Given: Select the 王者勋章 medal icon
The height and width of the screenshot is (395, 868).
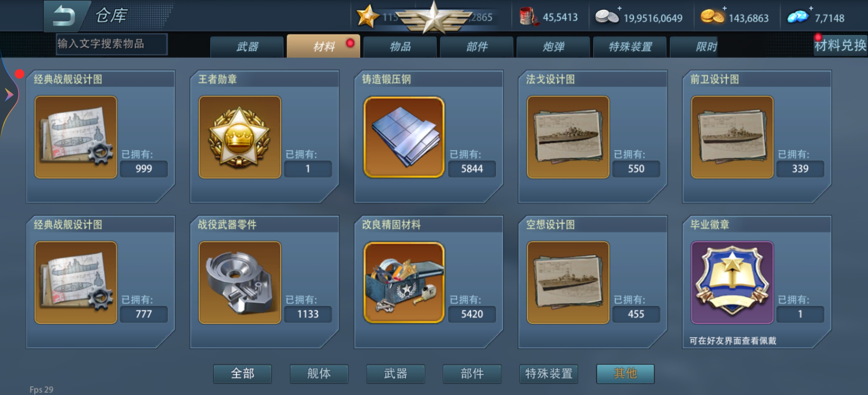Looking at the screenshot, I should [240, 137].
